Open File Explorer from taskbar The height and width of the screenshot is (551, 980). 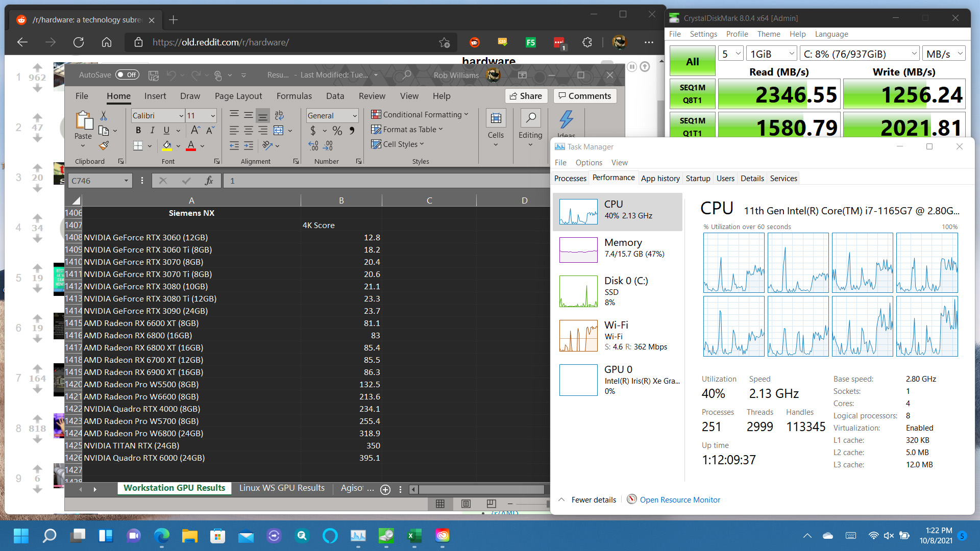[x=190, y=535]
